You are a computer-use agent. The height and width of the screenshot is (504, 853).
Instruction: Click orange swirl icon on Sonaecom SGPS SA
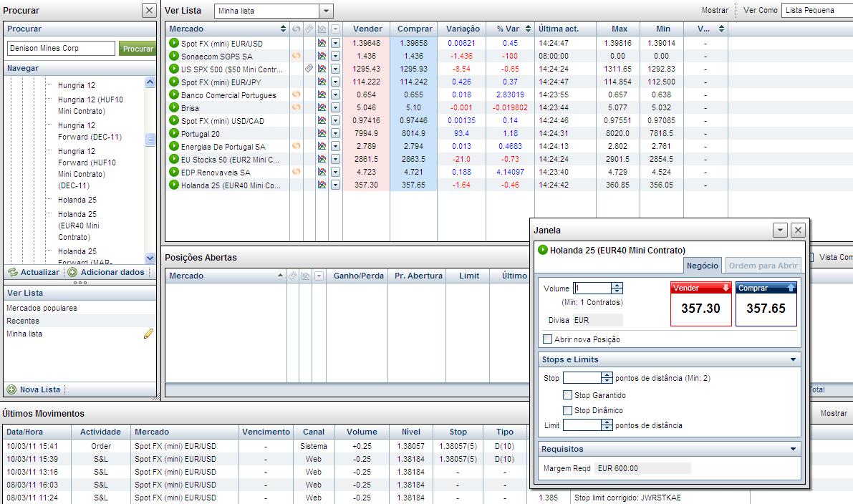297,55
